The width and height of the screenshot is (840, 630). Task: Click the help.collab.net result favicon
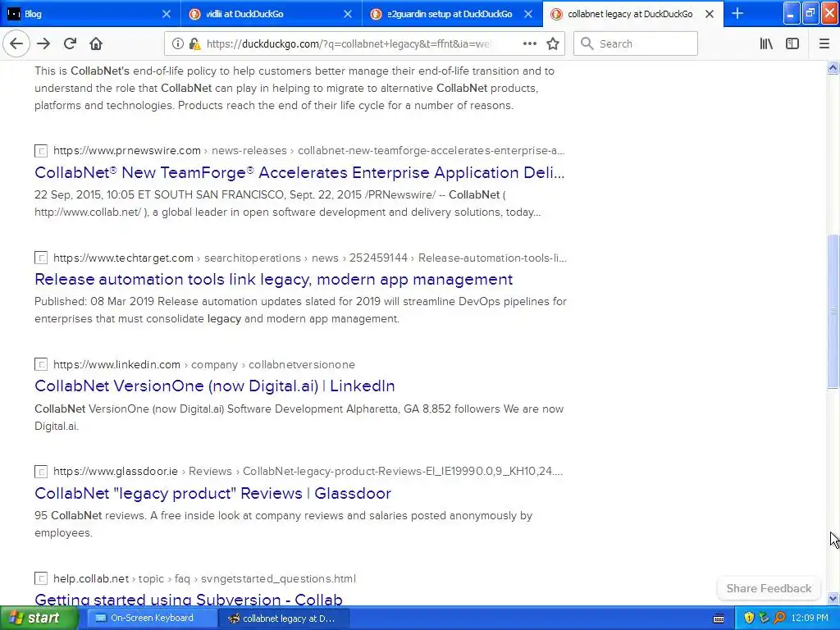pos(41,578)
